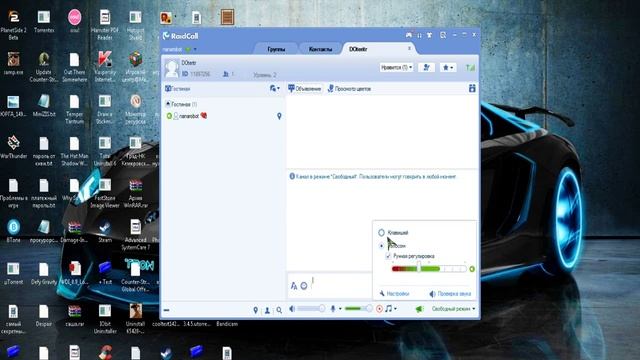
Task: Toggle the Ручная регулировка checkbox
Action: pos(388,256)
